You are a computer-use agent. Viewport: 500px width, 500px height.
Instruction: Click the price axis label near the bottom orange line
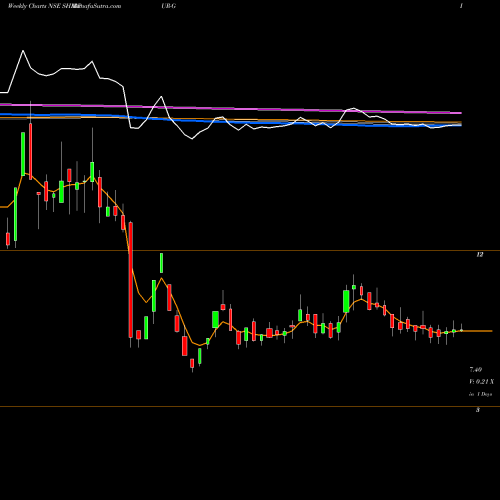pyautogui.click(x=478, y=410)
